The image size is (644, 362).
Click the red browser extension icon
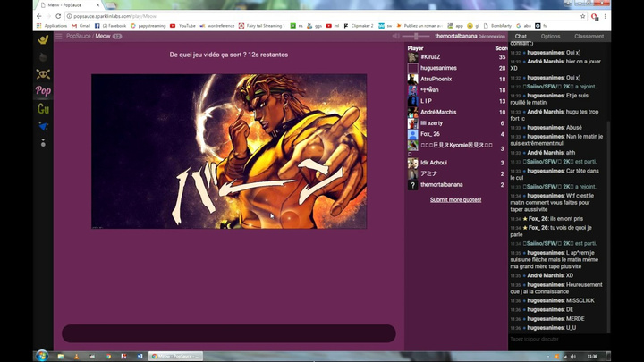point(594,16)
